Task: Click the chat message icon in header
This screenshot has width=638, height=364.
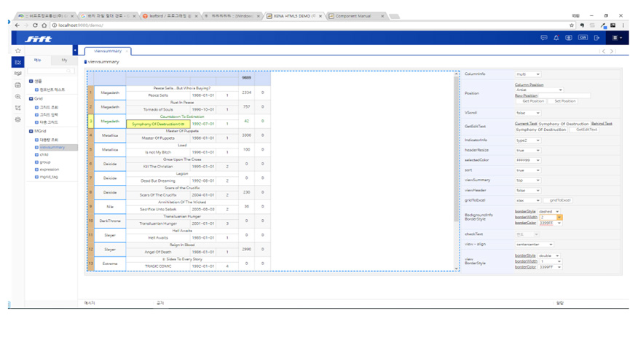Action: (543, 38)
